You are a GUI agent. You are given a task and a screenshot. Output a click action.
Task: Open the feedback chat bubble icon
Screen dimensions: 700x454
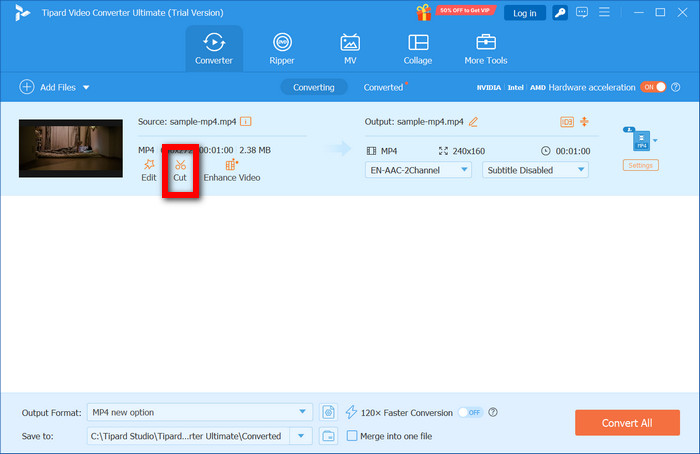coord(582,13)
